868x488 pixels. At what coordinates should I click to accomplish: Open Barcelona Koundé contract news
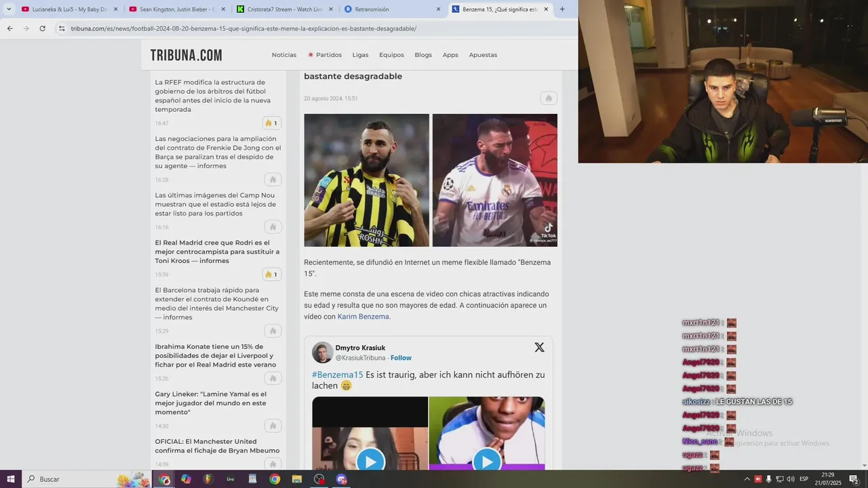pos(216,304)
